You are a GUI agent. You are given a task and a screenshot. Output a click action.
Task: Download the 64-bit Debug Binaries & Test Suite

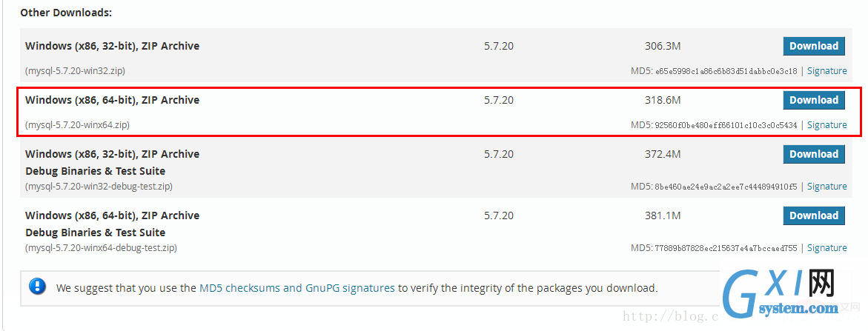[814, 215]
